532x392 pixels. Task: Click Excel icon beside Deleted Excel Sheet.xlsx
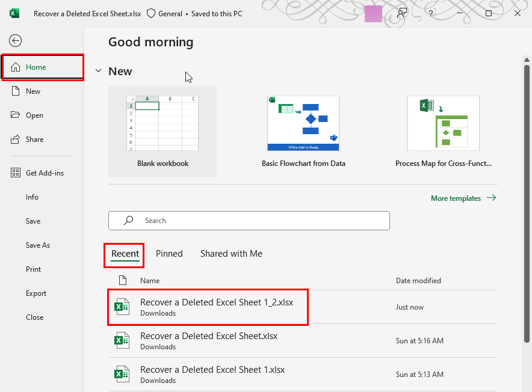[x=122, y=340]
